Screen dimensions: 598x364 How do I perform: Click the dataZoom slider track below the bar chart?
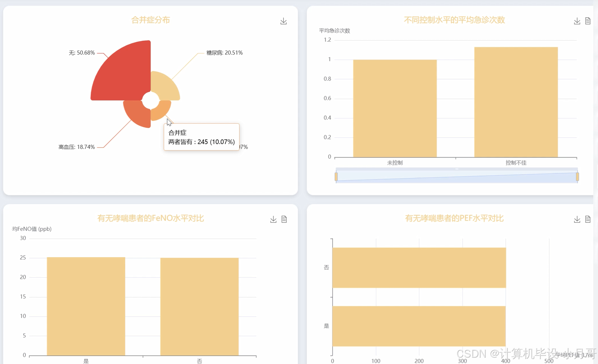456,175
